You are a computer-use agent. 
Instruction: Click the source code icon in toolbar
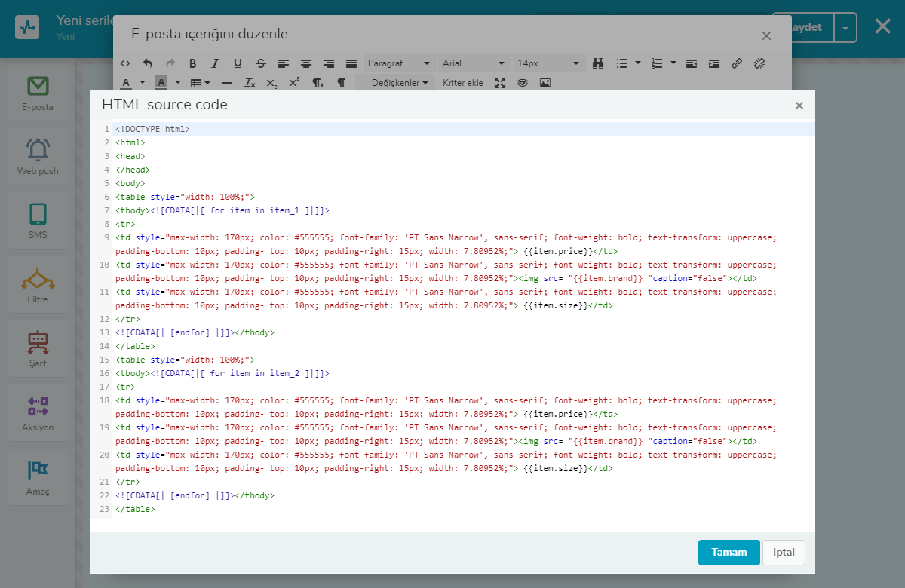click(x=125, y=63)
